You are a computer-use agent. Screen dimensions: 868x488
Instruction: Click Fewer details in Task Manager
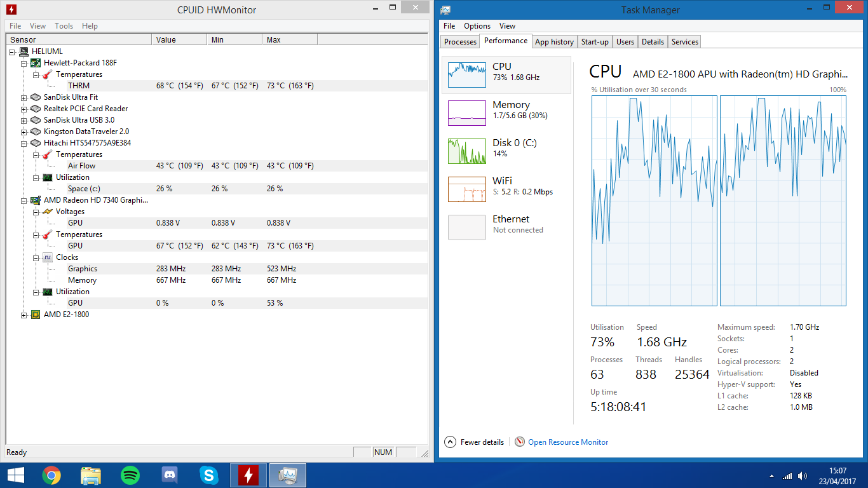click(x=474, y=442)
